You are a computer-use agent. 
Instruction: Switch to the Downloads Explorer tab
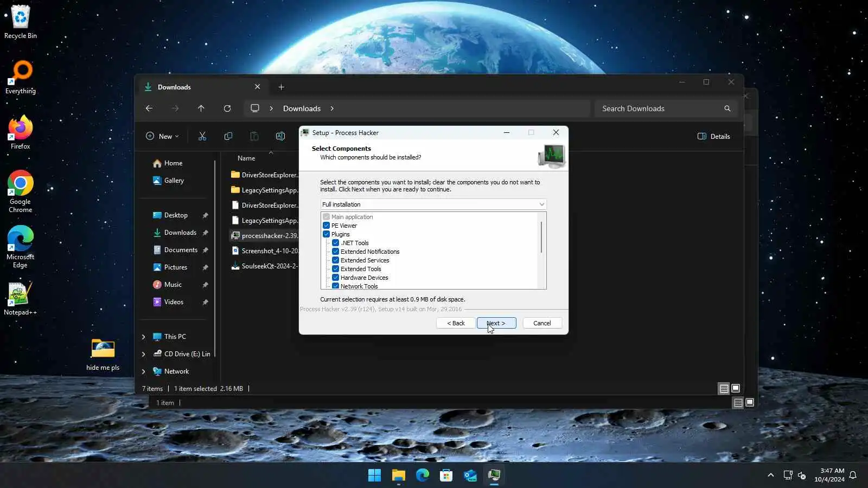202,87
